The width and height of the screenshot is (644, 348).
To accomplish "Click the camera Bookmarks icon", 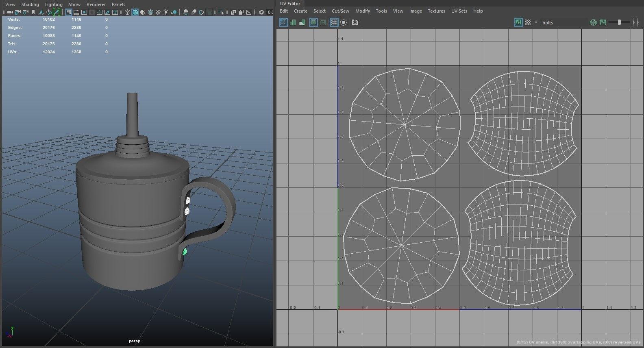I will pos(33,12).
